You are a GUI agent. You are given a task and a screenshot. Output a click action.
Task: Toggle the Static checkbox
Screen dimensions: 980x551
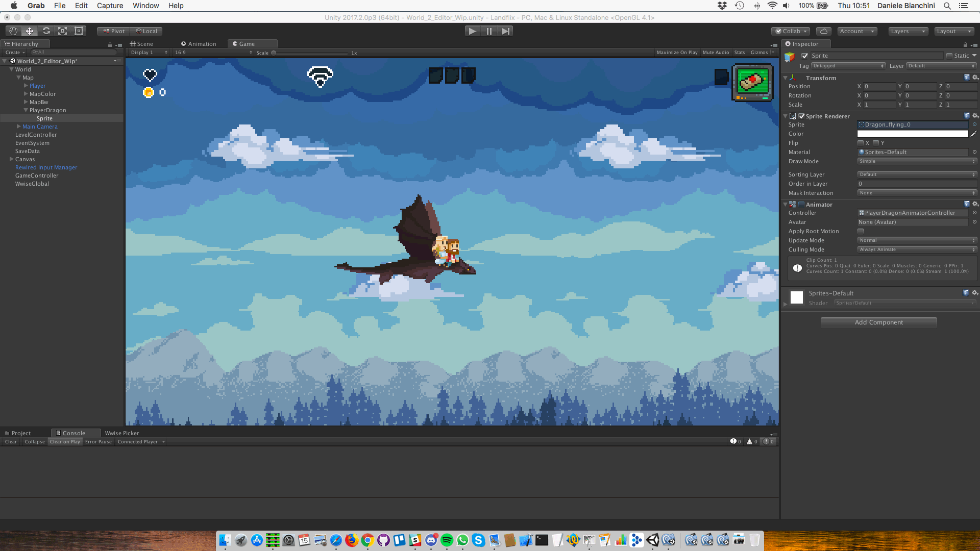[x=949, y=56]
